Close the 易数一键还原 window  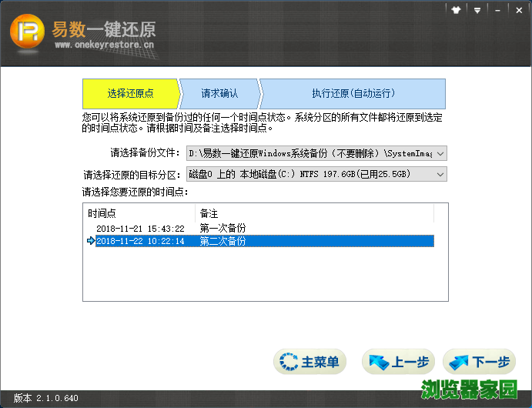click(x=519, y=10)
